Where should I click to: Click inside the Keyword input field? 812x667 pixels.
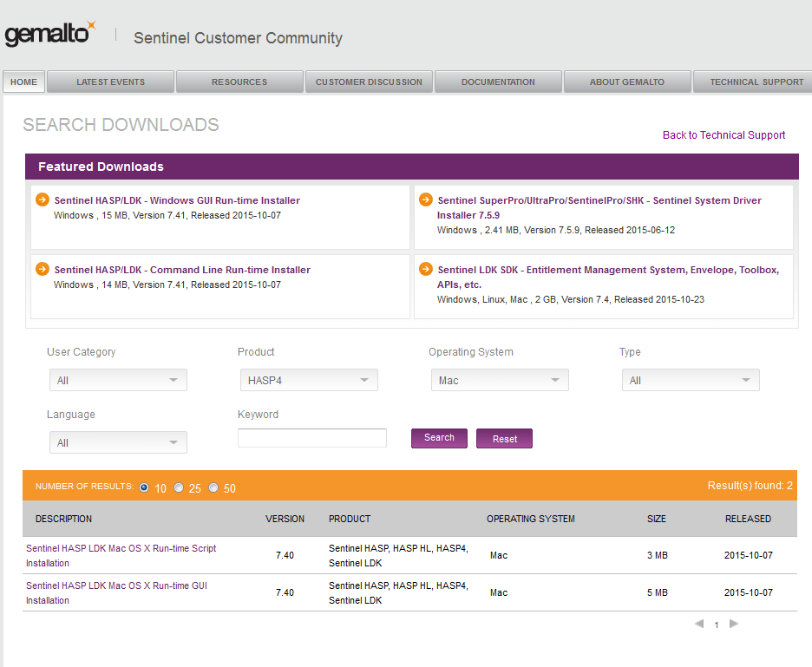coord(312,438)
